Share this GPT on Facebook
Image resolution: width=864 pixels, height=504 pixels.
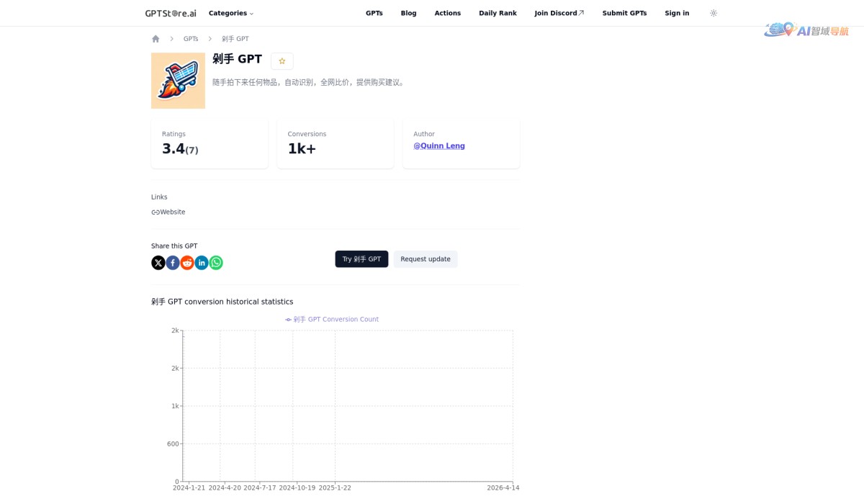point(173,263)
